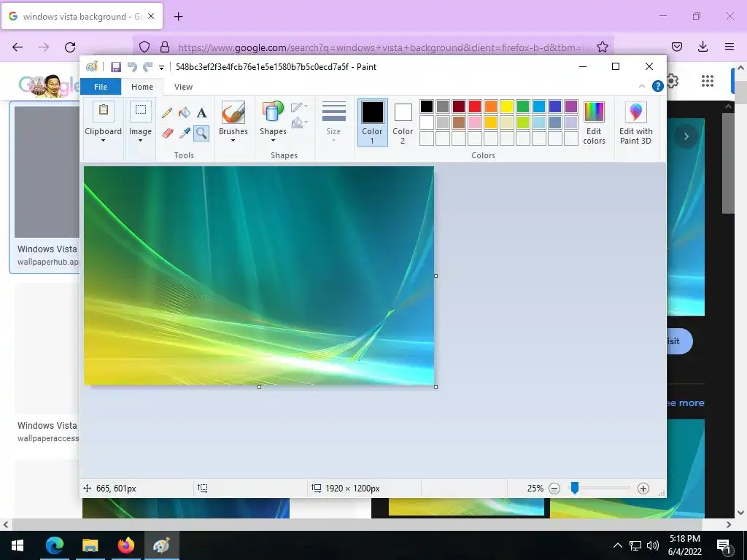The image size is (747, 560).
Task: Click the Visit button in browser
Action: (x=679, y=341)
